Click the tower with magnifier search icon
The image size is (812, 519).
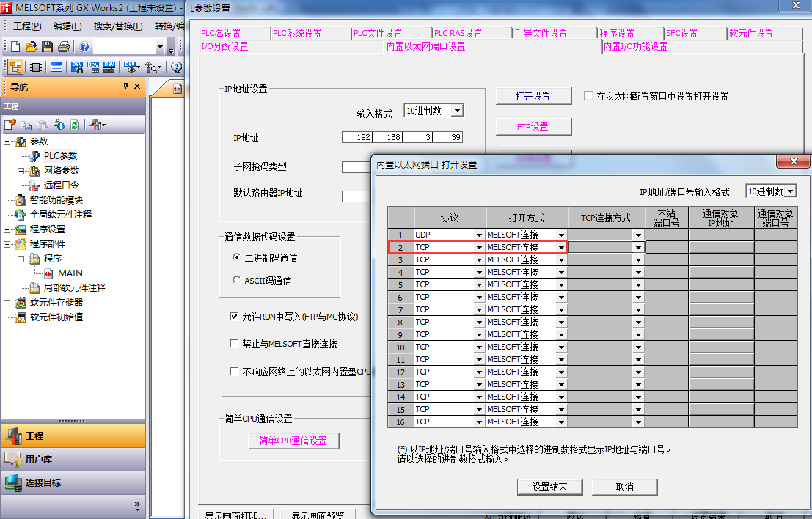point(153,67)
